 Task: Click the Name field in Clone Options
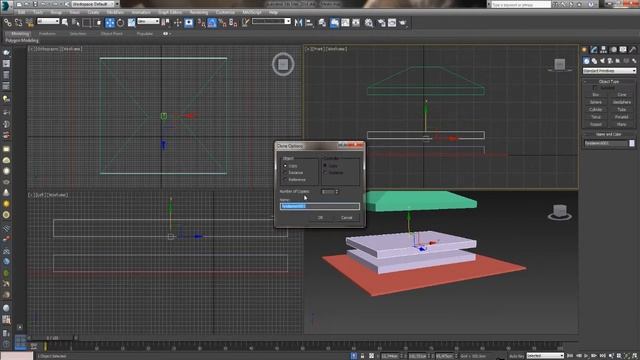tap(320, 207)
